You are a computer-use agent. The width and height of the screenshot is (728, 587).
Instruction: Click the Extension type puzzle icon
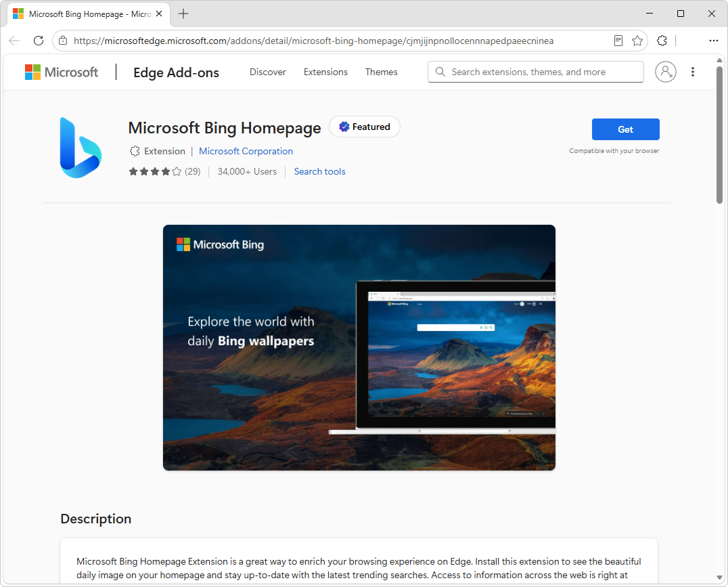[135, 151]
